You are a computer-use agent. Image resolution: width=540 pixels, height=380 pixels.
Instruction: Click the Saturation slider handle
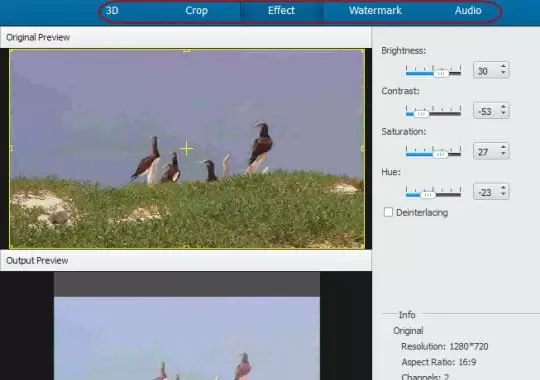[x=440, y=154]
